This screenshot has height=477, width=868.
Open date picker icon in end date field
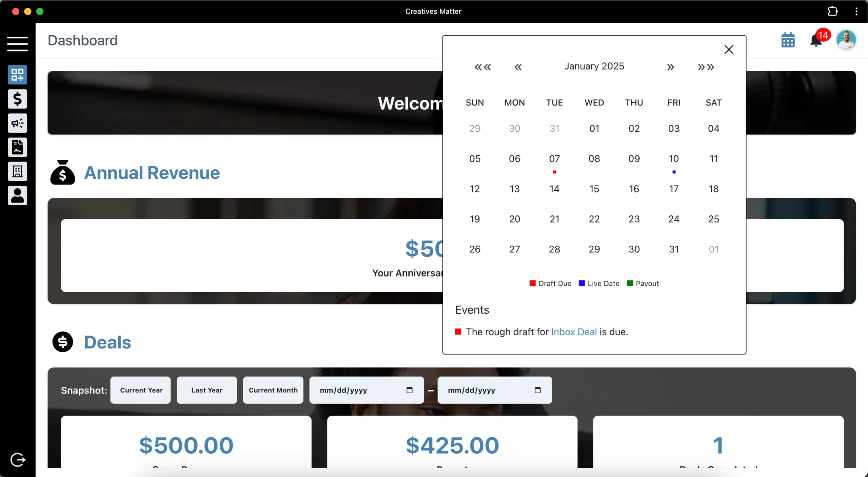[x=538, y=390]
